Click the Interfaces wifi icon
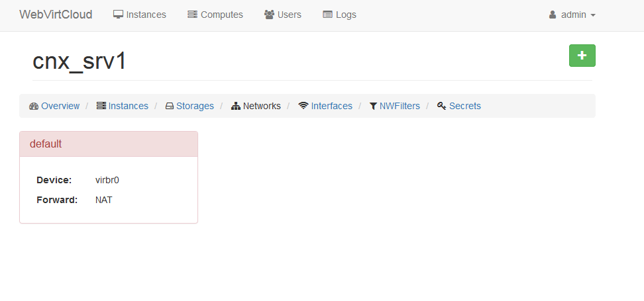 coord(303,106)
